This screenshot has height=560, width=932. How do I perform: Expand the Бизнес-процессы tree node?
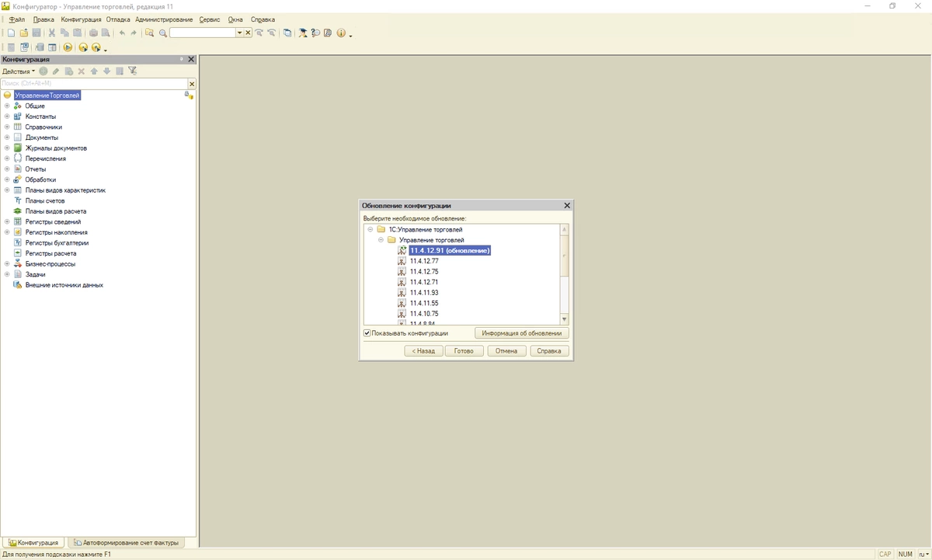7,263
